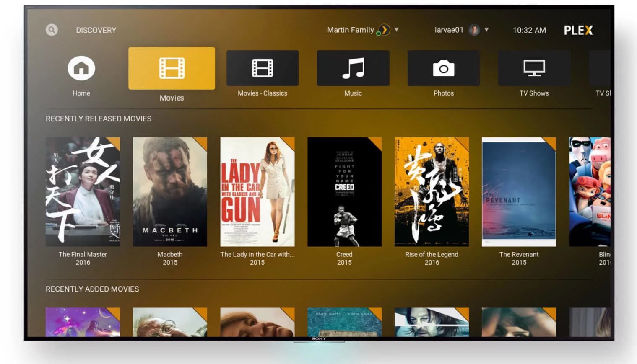
Task: Select the Home icon
Action: (x=81, y=67)
